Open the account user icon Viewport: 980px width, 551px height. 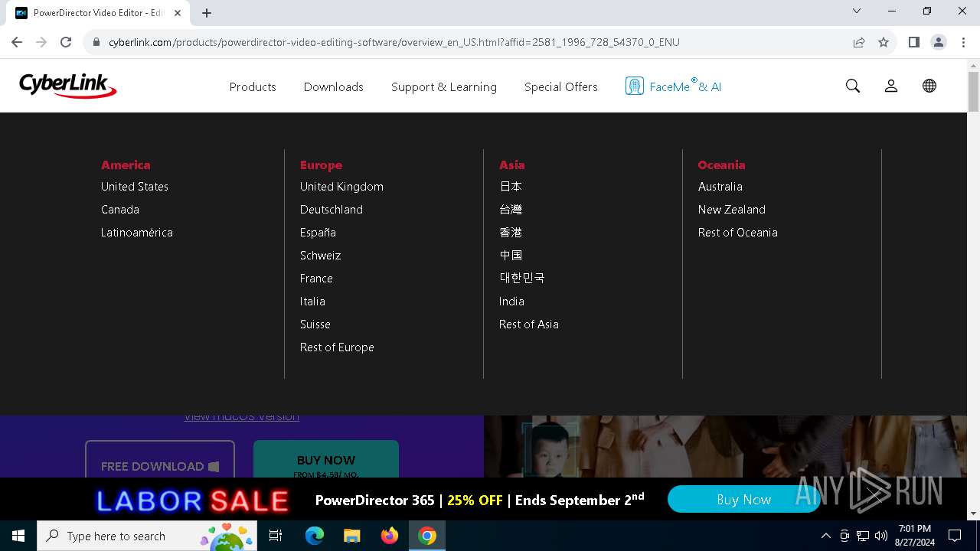click(x=891, y=86)
